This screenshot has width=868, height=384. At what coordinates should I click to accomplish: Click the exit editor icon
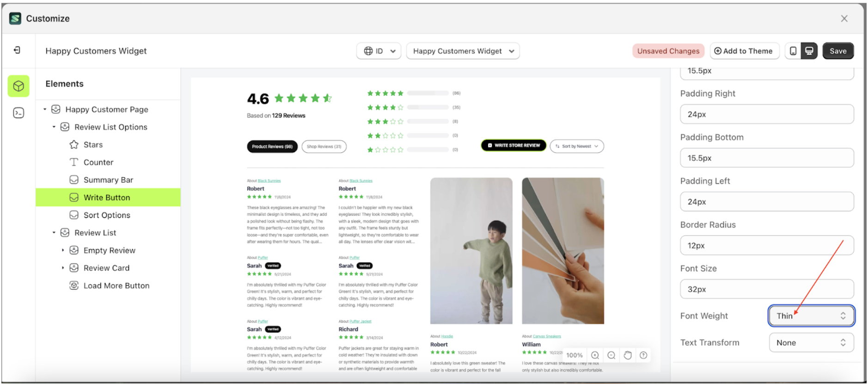pos(17,50)
